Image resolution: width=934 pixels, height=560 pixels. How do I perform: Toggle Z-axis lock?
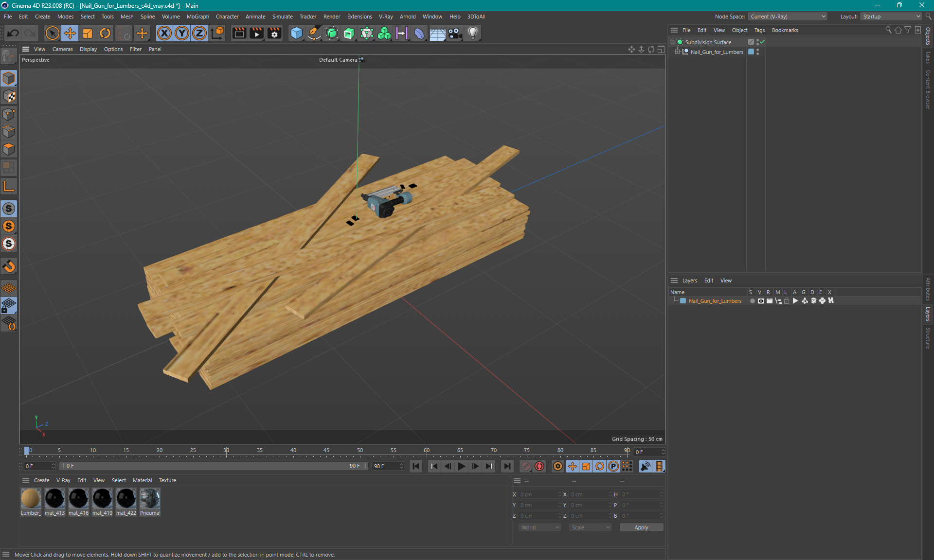point(199,33)
